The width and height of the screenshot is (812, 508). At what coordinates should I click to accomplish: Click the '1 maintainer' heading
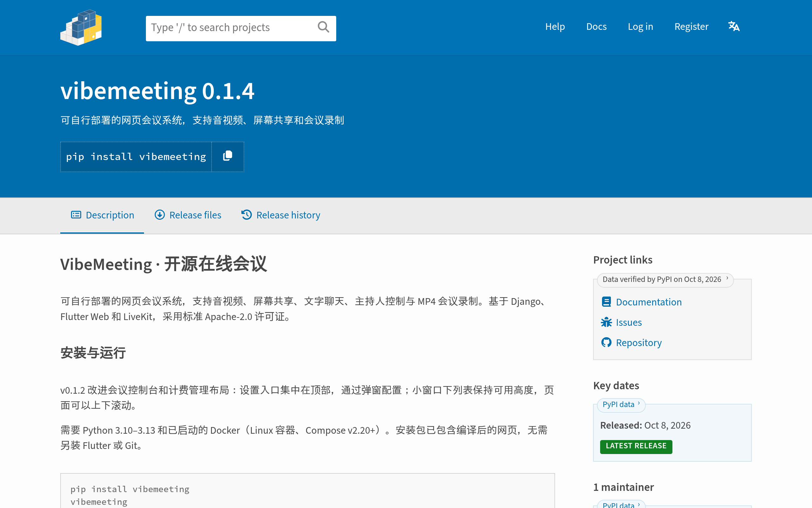623,487
